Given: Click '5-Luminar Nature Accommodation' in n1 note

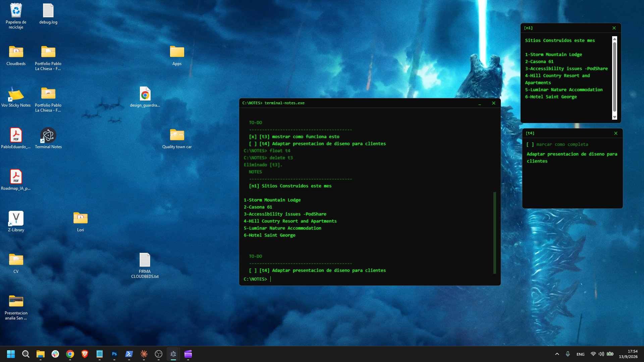Looking at the screenshot, I should point(564,90).
